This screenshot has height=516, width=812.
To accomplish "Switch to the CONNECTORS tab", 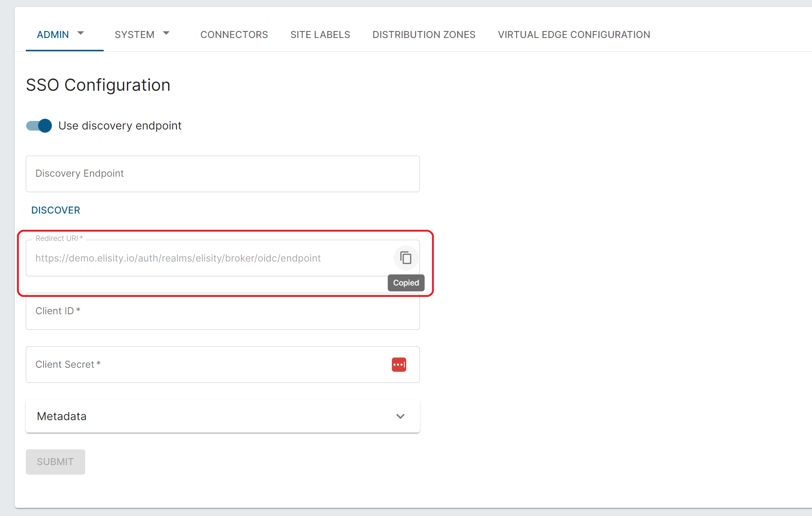I will point(234,35).
